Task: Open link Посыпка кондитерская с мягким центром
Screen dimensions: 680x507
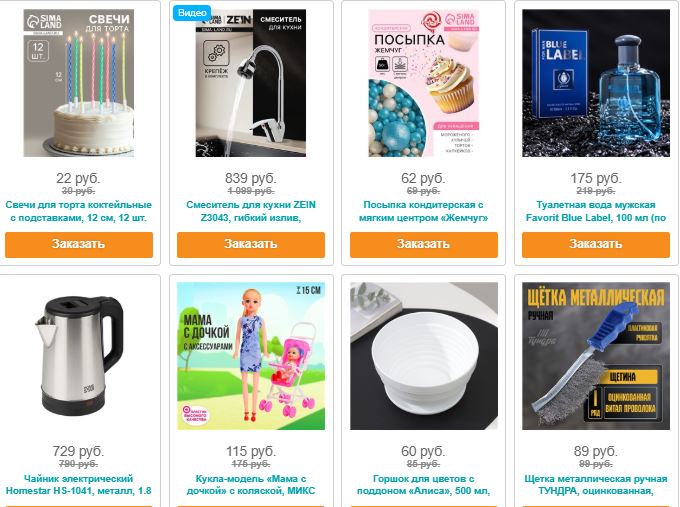Action: [424, 211]
